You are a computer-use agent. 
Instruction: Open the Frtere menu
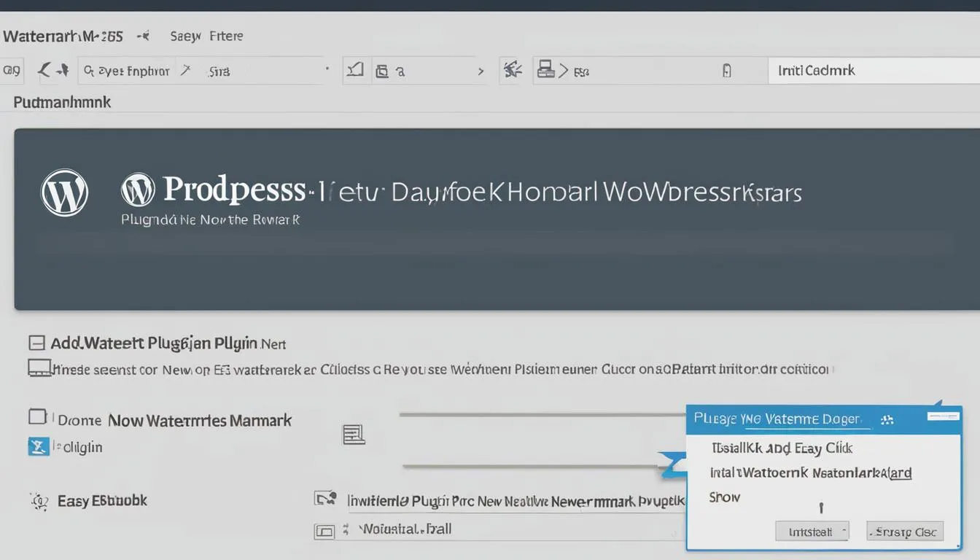[x=226, y=36]
